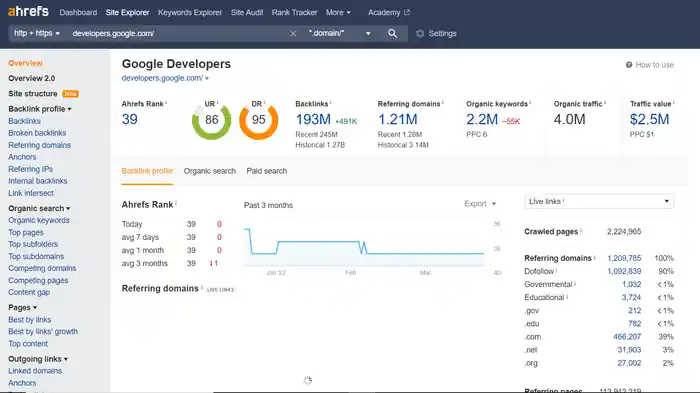Switch to Organic search tab
Viewport: 700px width, 393px height.
[209, 171]
